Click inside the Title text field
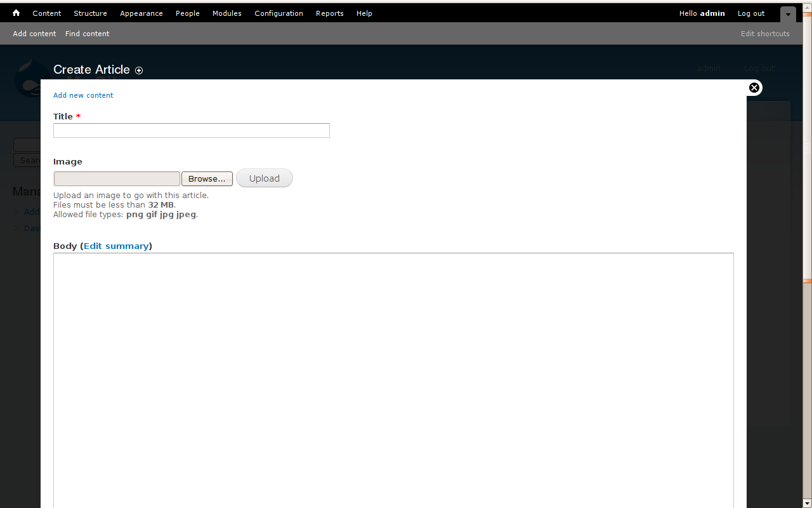Viewport: 812px width, 508px height. tap(191, 130)
